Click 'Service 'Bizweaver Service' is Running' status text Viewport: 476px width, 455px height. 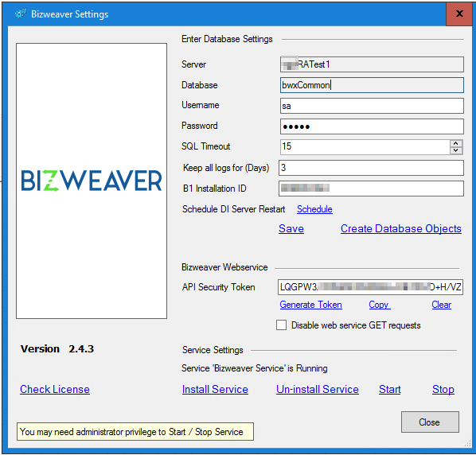[255, 368]
